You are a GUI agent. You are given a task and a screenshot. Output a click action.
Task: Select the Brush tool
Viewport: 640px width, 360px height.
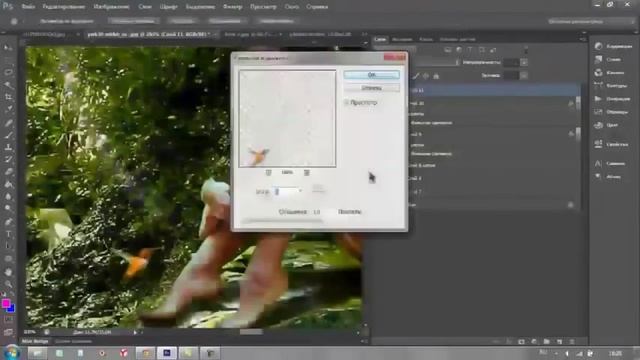pos(8,135)
